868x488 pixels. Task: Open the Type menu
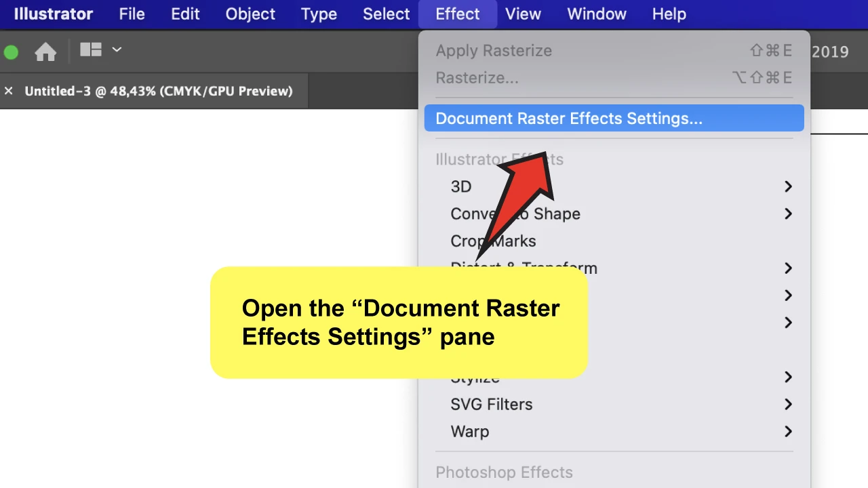tap(319, 14)
